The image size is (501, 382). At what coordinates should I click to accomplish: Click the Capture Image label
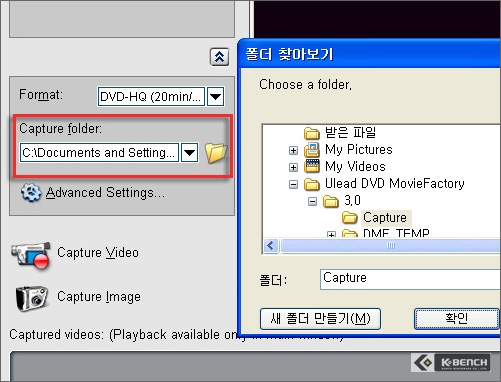coord(99,296)
